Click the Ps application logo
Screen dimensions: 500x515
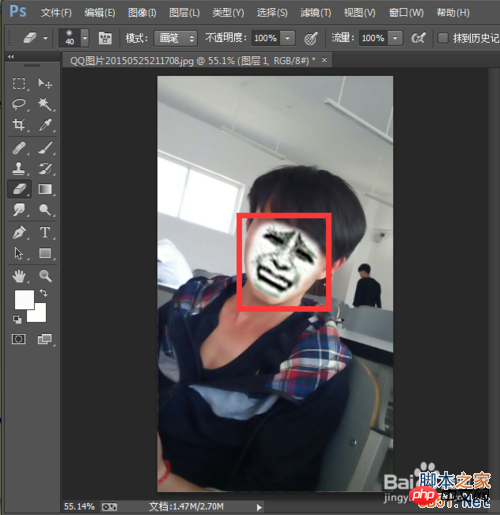(x=18, y=11)
